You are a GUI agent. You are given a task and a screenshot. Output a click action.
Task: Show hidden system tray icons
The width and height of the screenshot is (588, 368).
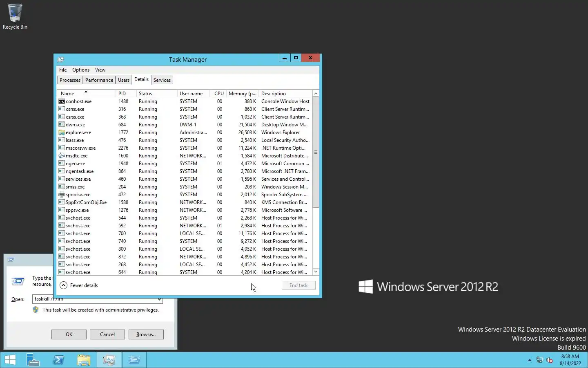(530, 360)
